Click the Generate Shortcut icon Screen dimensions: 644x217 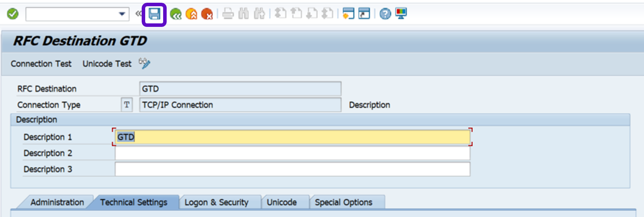pyautogui.click(x=364, y=14)
